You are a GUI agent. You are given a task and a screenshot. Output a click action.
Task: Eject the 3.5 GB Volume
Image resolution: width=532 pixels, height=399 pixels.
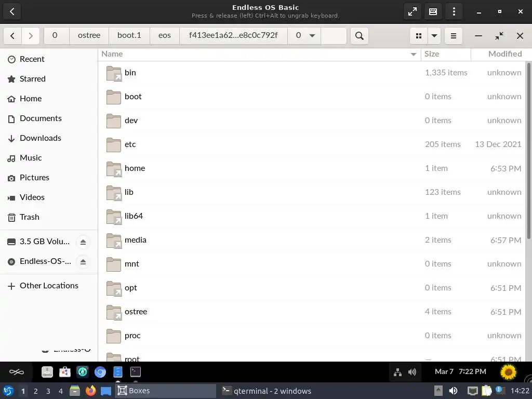(x=83, y=242)
